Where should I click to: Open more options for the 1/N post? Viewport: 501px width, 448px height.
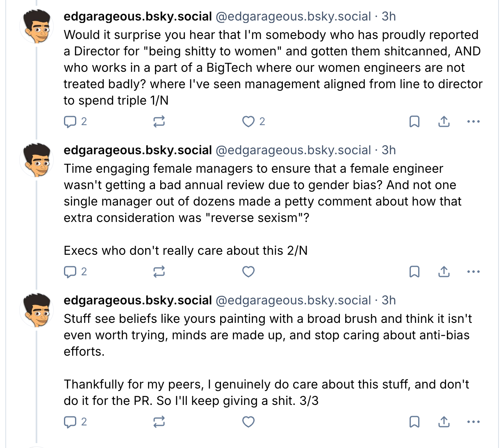click(474, 121)
